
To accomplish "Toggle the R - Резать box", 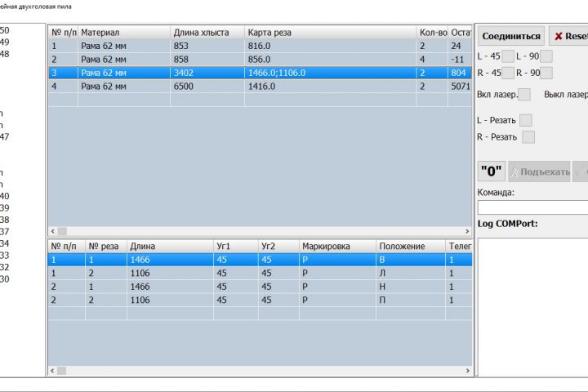I will coord(528,137).
